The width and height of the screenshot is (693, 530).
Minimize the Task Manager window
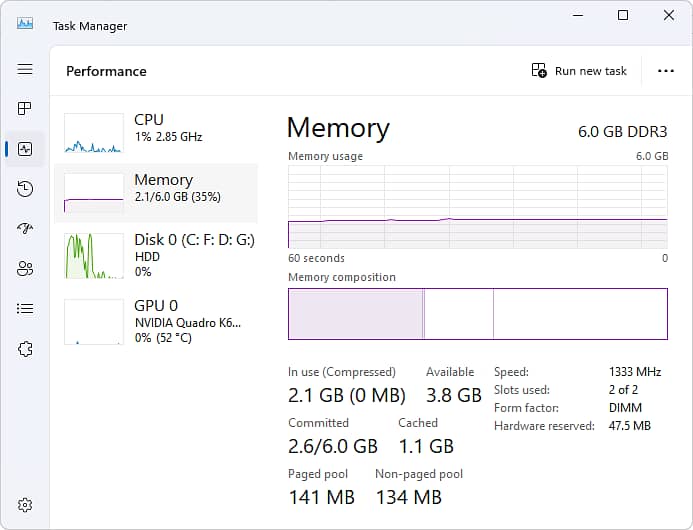pyautogui.click(x=578, y=15)
